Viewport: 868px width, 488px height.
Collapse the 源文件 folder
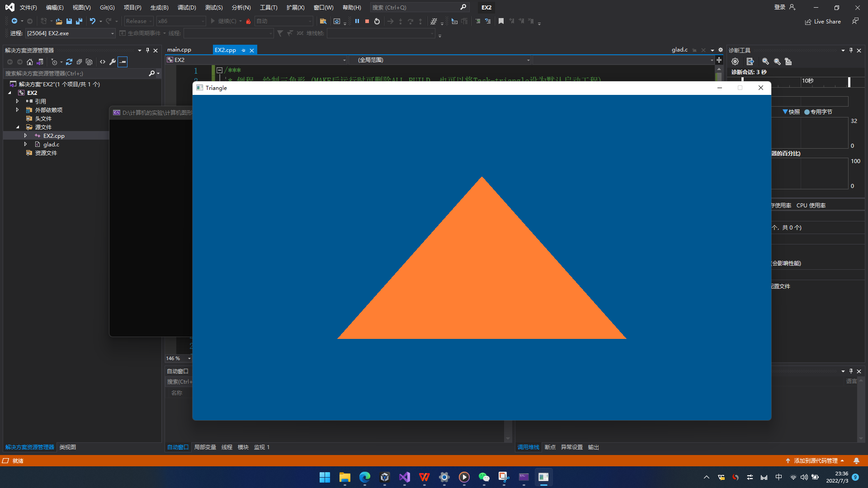pos(18,127)
